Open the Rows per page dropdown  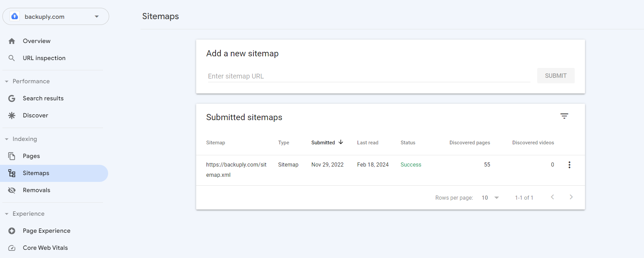[490, 198]
